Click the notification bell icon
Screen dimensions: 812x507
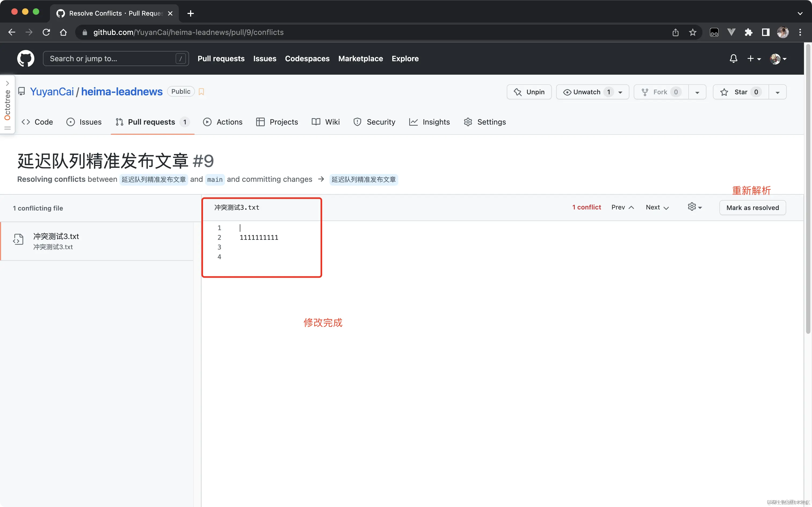734,58
